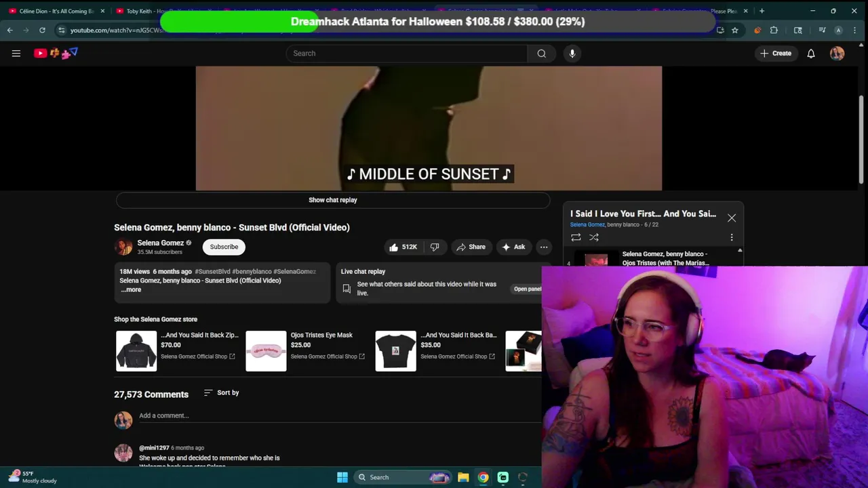
Task: Click the magnifier search button
Action: (541, 54)
